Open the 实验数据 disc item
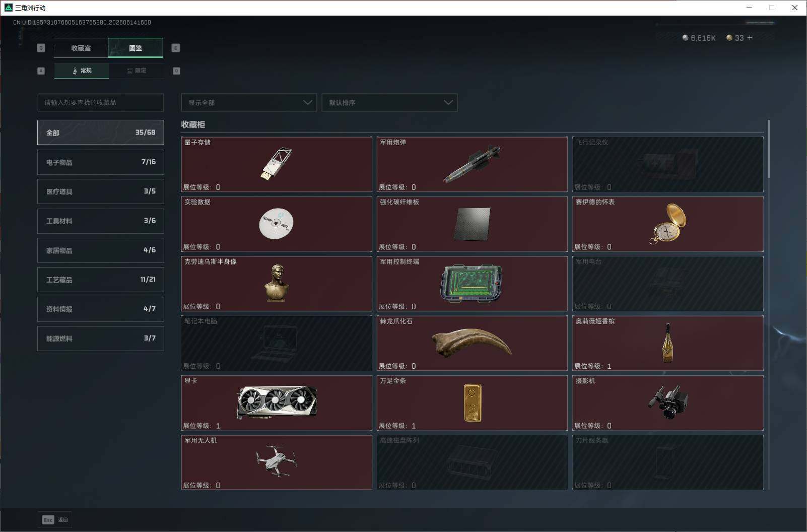Viewport: 807px width, 532px height. [277, 224]
